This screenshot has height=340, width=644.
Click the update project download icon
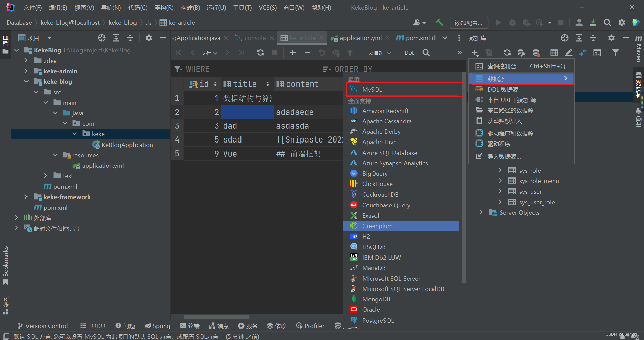pyautogui.click(x=593, y=22)
